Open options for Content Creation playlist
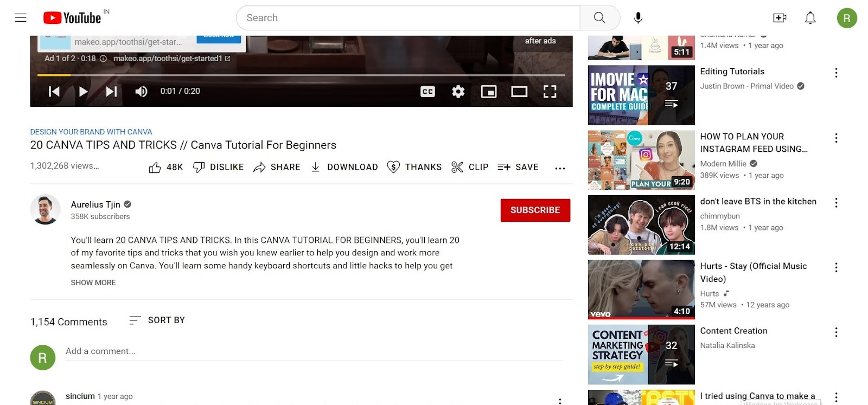 pyautogui.click(x=836, y=332)
